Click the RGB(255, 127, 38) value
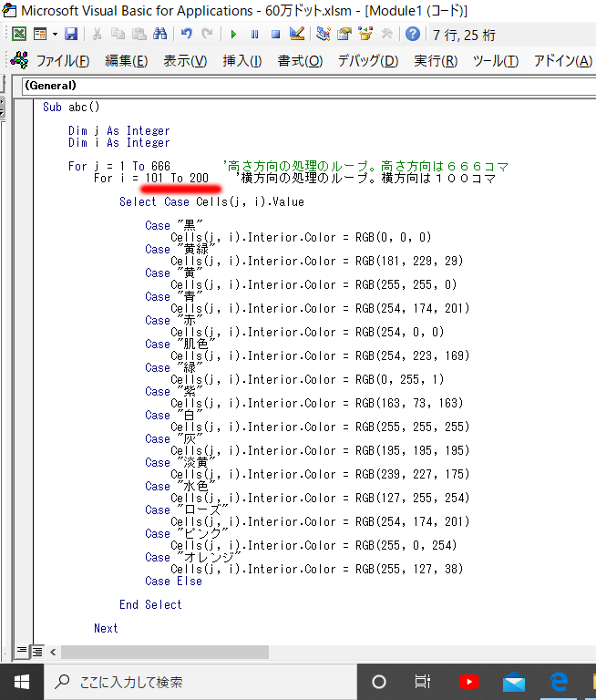 (x=409, y=569)
